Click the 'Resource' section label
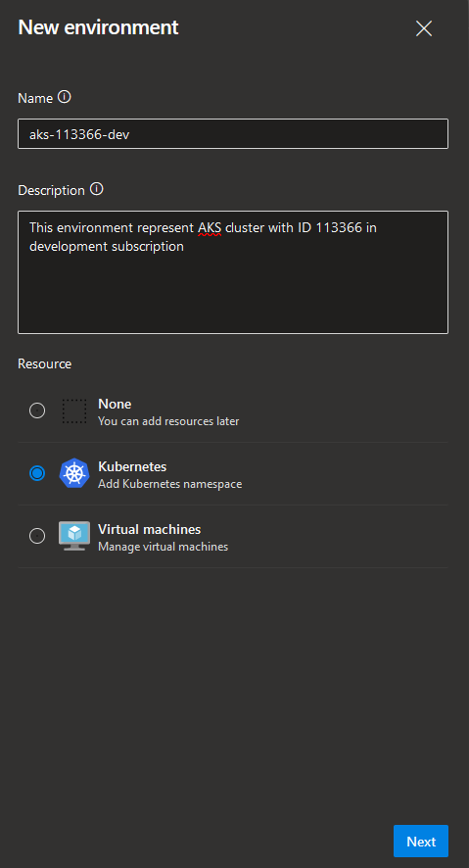This screenshot has width=469, height=868. point(45,363)
